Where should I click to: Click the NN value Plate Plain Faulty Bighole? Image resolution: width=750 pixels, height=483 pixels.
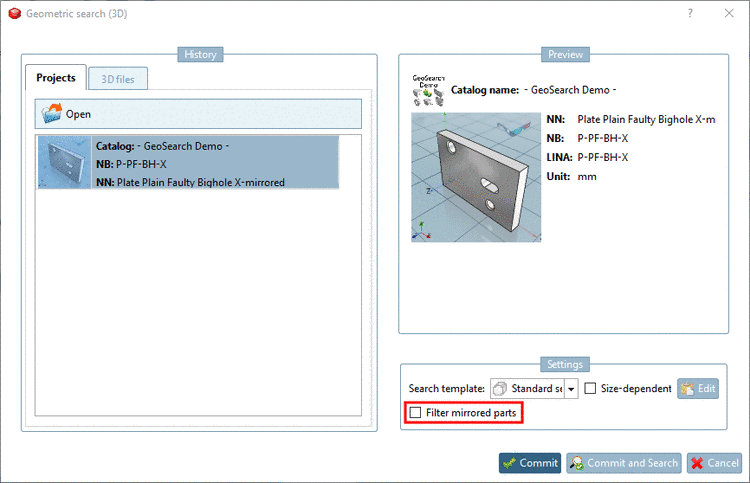646,119
